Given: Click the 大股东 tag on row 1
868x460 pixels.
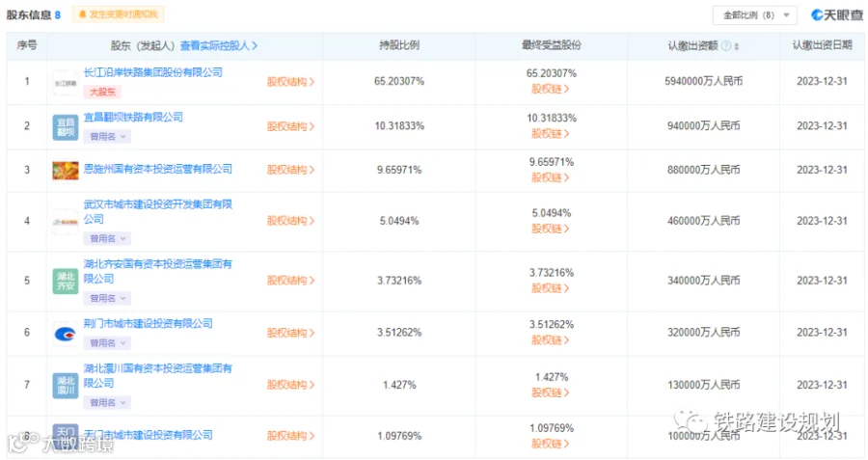Looking at the screenshot, I should click(102, 92).
